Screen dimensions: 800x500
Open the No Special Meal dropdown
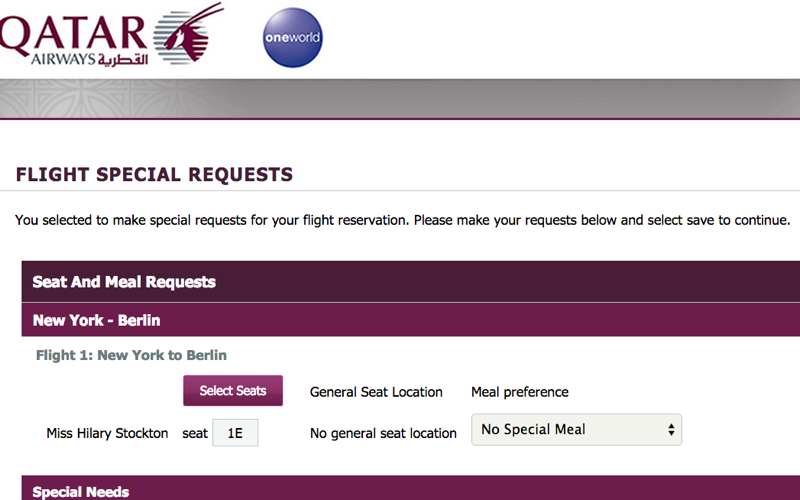coord(577,430)
